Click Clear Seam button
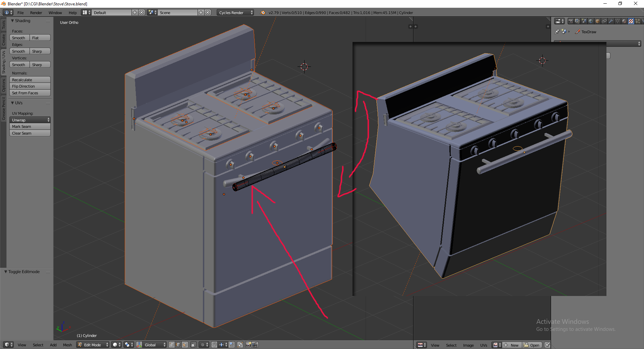 click(30, 133)
